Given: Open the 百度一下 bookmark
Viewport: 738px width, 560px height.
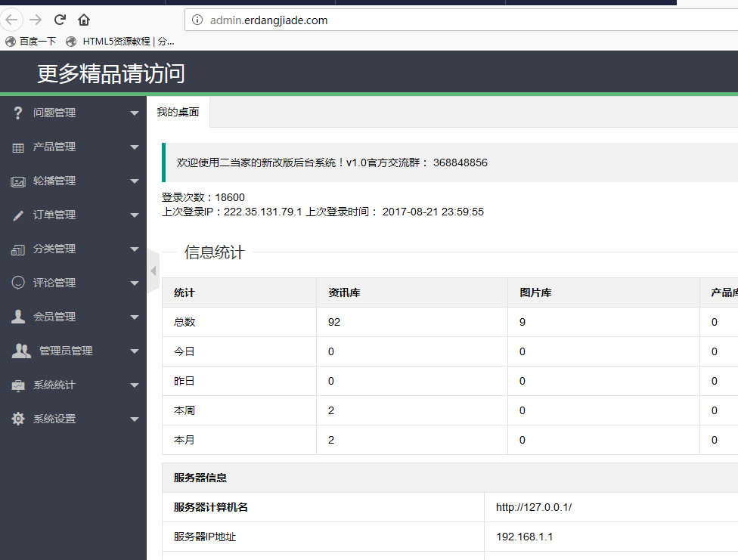Looking at the screenshot, I should [30, 42].
